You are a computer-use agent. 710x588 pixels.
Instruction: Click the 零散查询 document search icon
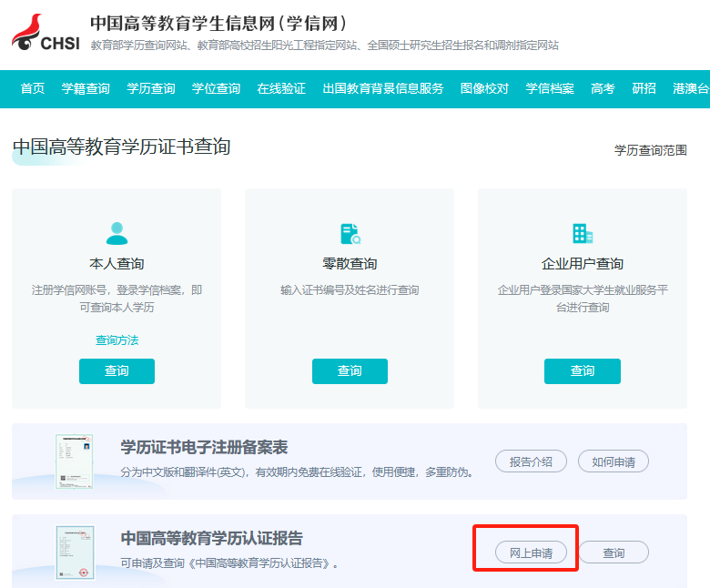tap(350, 234)
